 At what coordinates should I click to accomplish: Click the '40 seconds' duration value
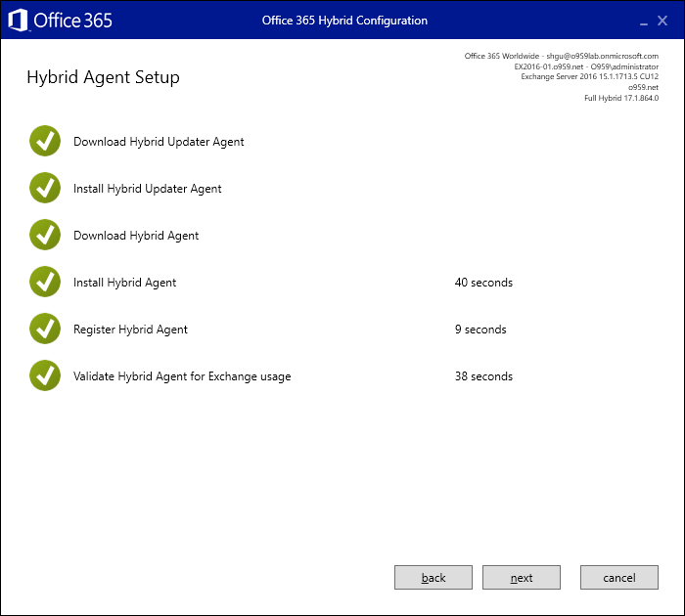click(x=483, y=283)
